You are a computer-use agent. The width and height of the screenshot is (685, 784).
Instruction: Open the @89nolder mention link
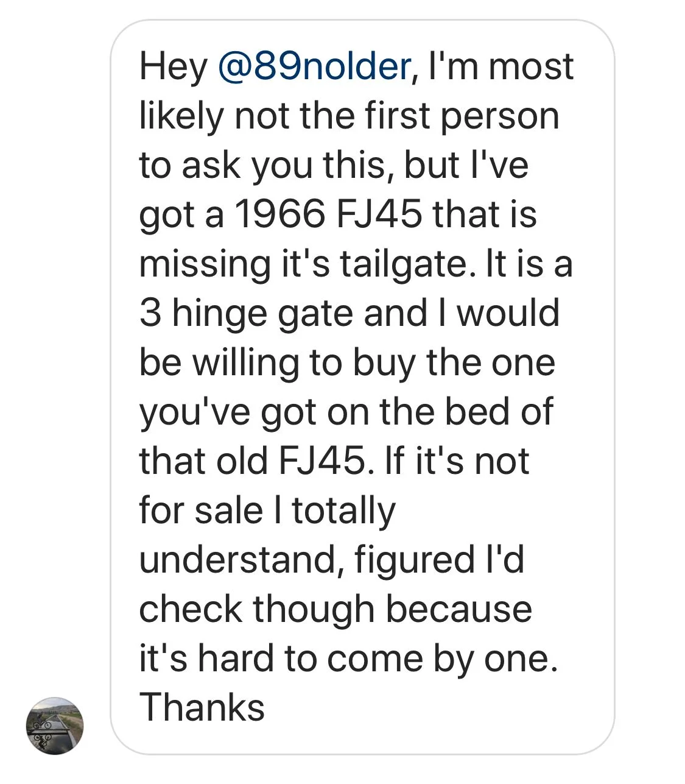pos(314,67)
